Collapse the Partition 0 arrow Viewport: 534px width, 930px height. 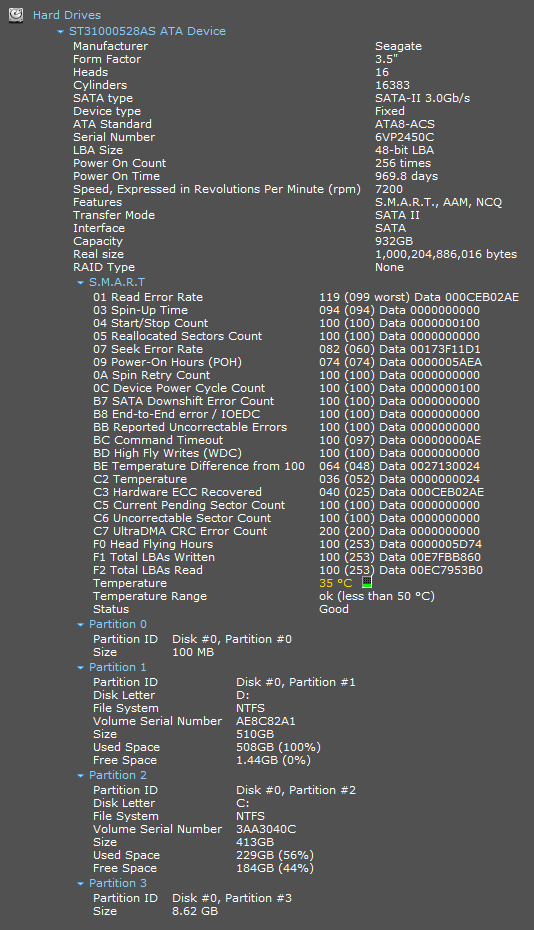click(x=81, y=625)
